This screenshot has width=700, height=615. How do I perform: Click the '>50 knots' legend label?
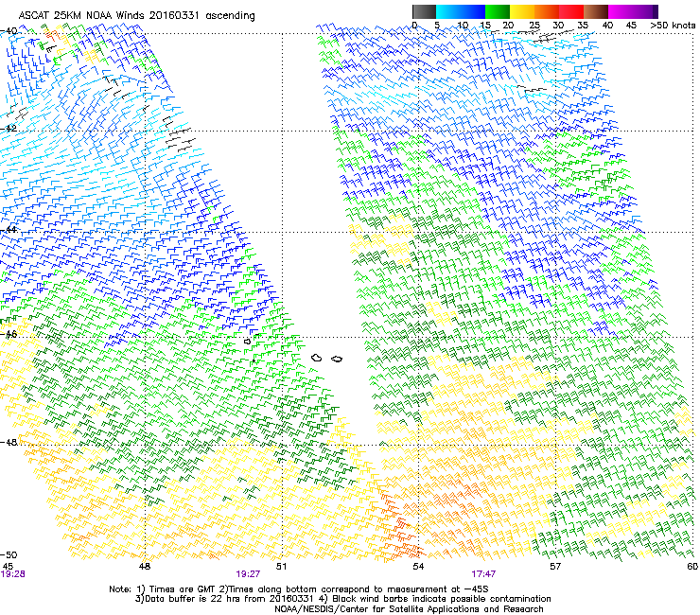673,26
